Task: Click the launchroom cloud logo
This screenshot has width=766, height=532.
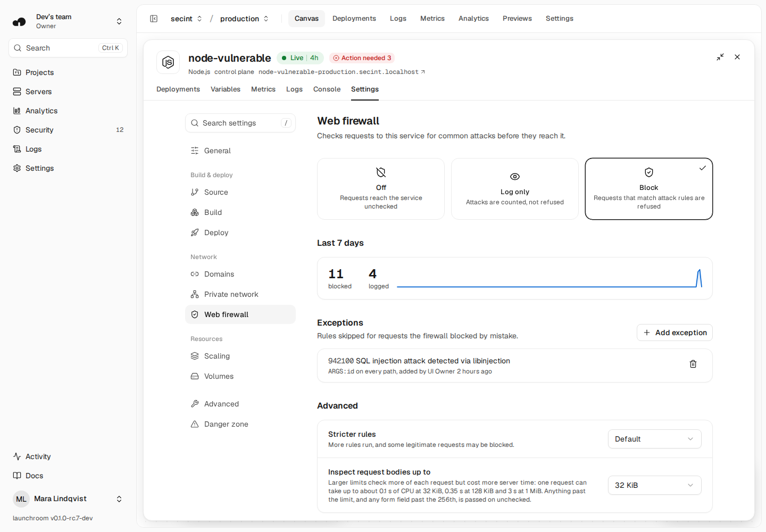Action: (19, 21)
